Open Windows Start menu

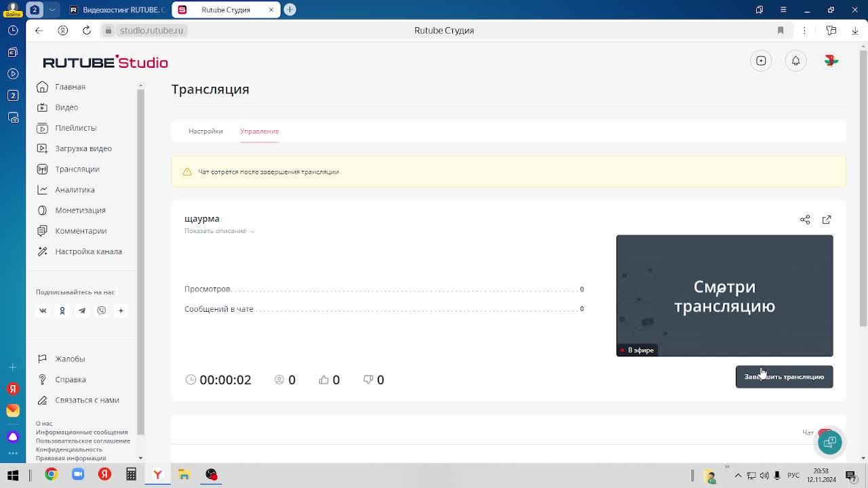[x=13, y=474]
